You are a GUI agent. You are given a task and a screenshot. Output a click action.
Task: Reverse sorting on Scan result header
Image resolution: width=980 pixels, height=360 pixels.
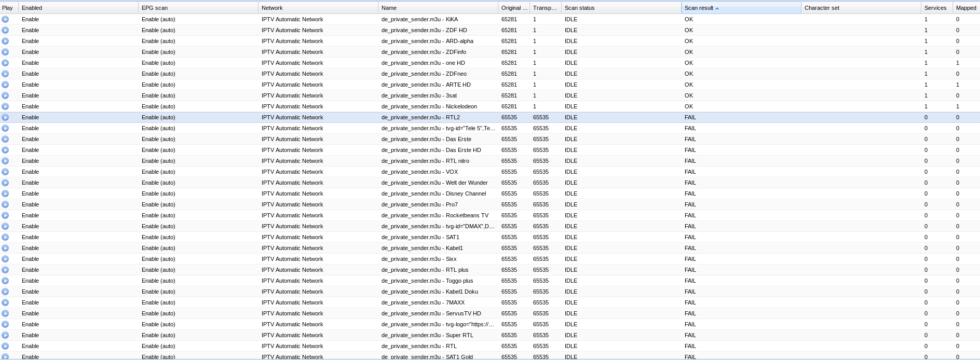[741, 8]
